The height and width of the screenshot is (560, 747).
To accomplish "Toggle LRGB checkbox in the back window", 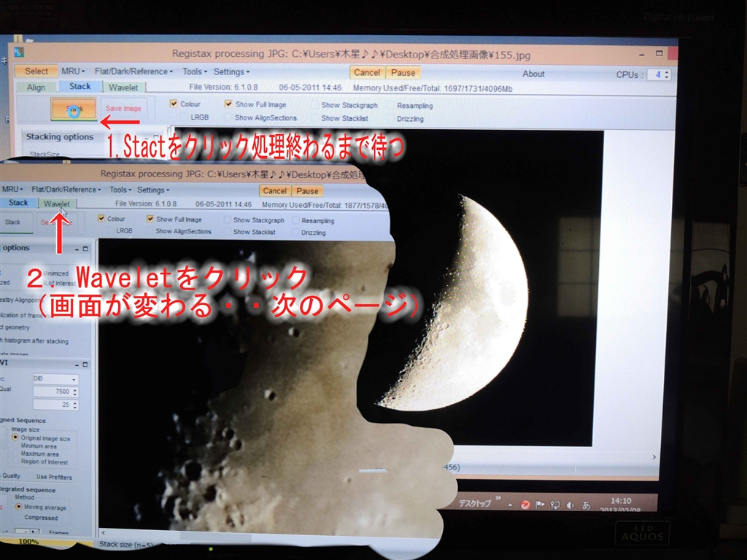I will point(185,117).
